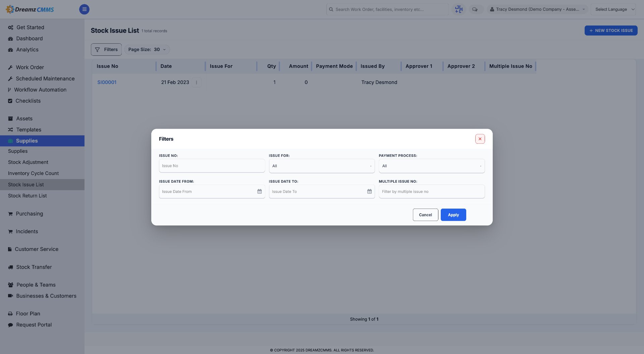Click the Workflow Automation branch icon
The width and height of the screenshot is (644, 354).
click(9, 90)
